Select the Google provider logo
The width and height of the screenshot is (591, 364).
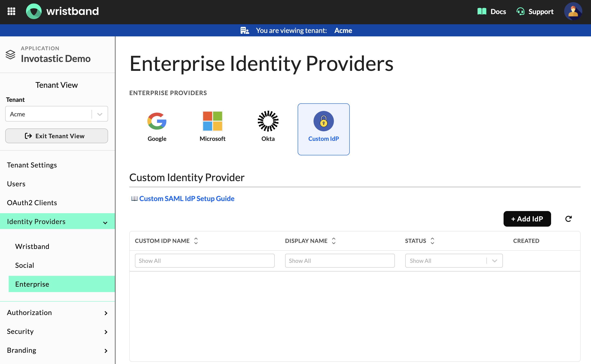157,121
